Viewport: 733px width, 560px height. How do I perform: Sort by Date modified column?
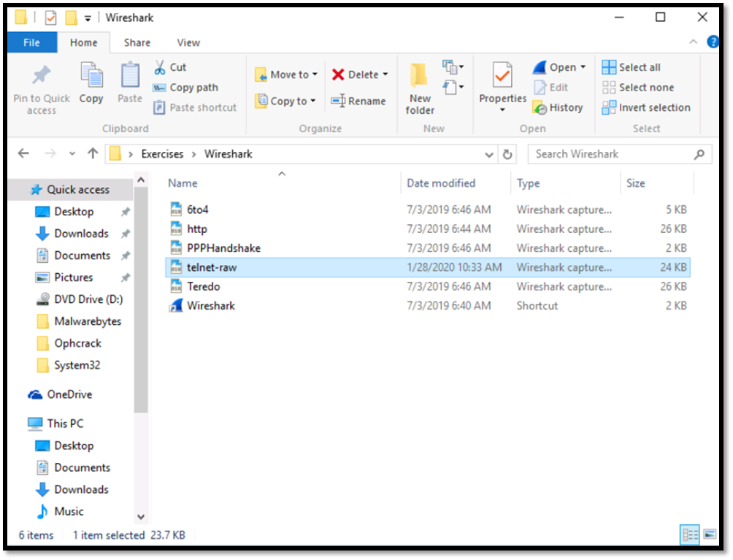click(x=456, y=183)
